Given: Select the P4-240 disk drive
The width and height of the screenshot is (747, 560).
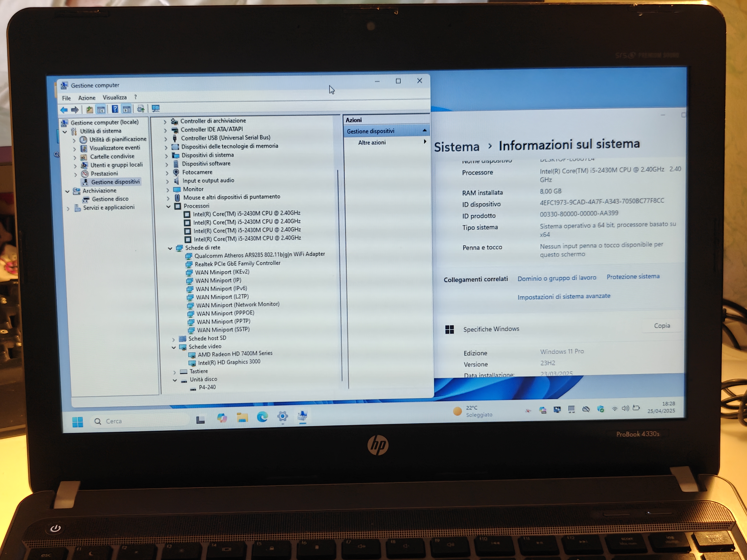Looking at the screenshot, I should click(207, 387).
